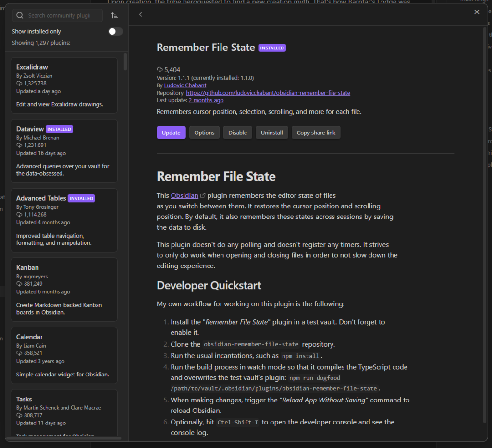Image resolution: width=492 pixels, height=448 pixels.
Task: Click the download count icon beside 5,404
Action: (160, 69)
